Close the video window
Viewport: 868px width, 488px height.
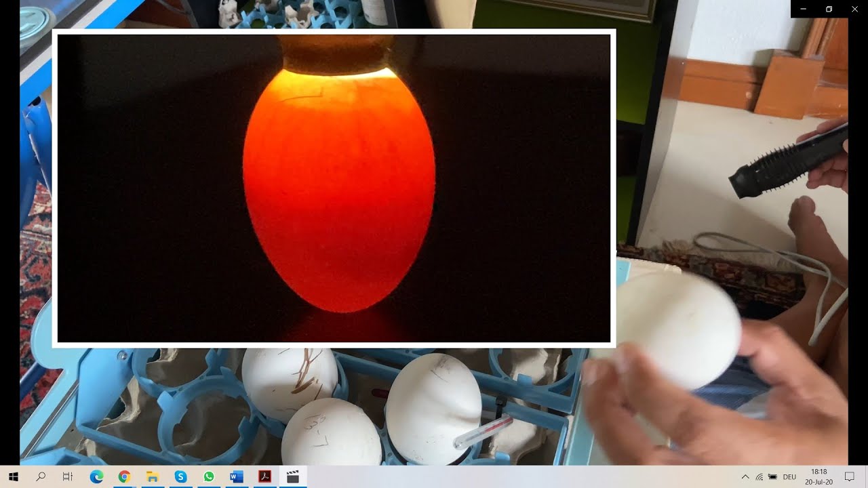click(854, 9)
